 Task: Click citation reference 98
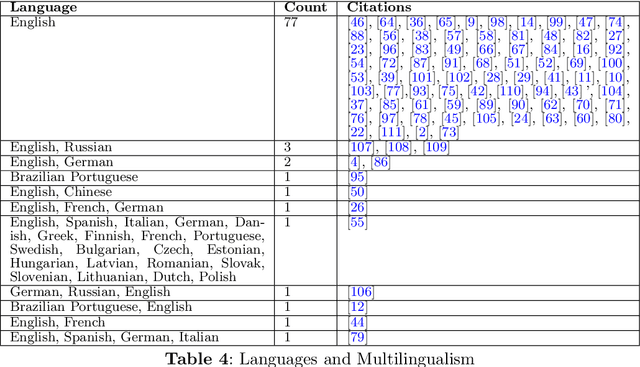coord(497,22)
